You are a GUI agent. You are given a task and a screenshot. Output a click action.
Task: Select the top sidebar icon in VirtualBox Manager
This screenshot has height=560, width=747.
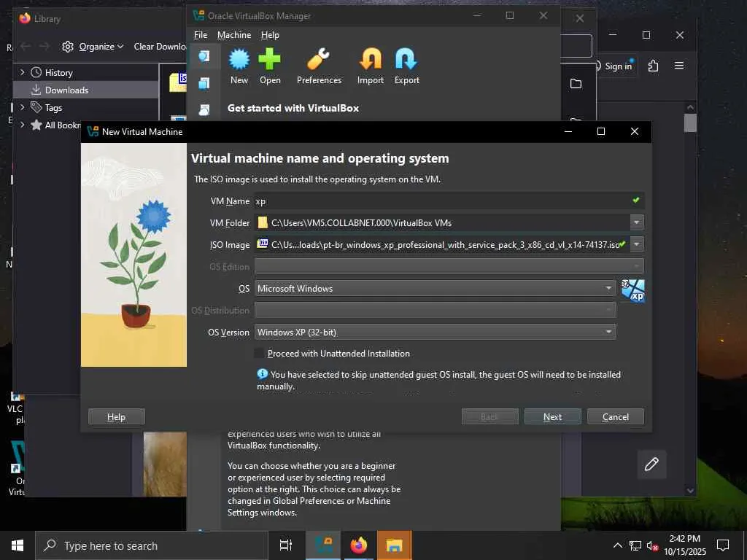click(204, 56)
